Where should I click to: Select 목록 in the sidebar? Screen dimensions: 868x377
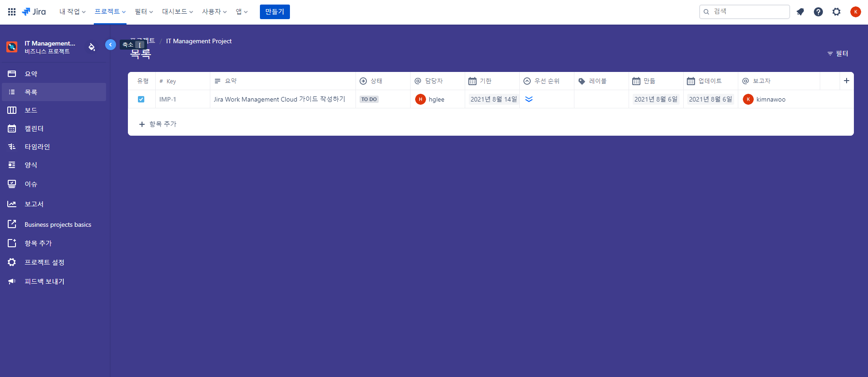pyautogui.click(x=54, y=92)
